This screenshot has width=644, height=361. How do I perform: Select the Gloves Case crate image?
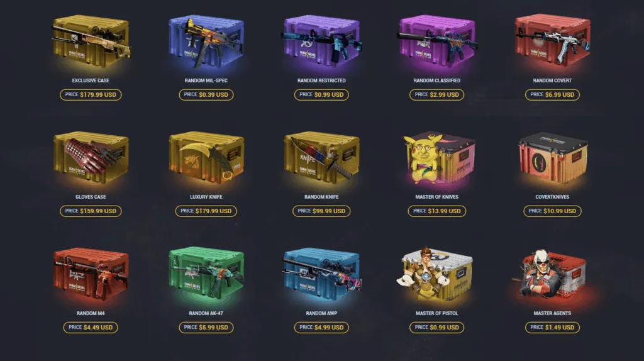tap(91, 158)
